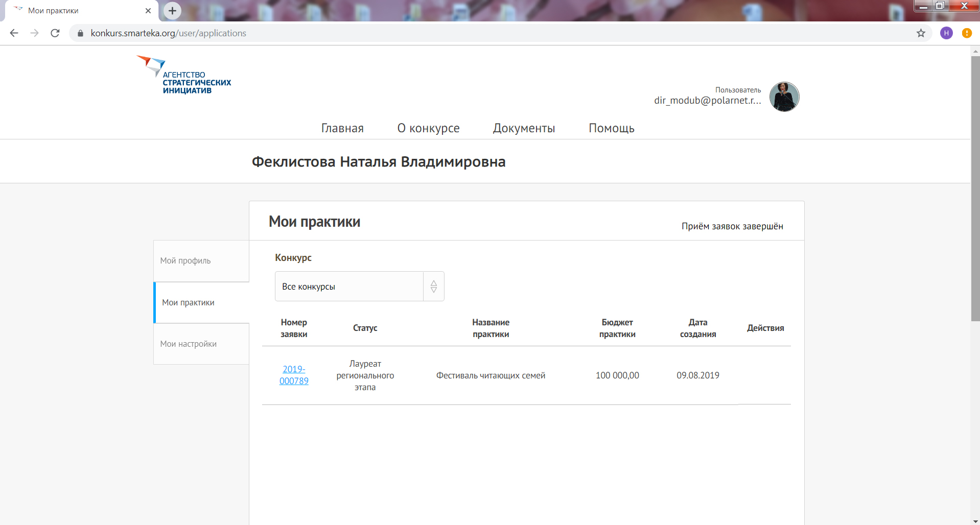Click the dropdown arrows on Конкурс selector
The height and width of the screenshot is (525, 980).
(x=433, y=287)
